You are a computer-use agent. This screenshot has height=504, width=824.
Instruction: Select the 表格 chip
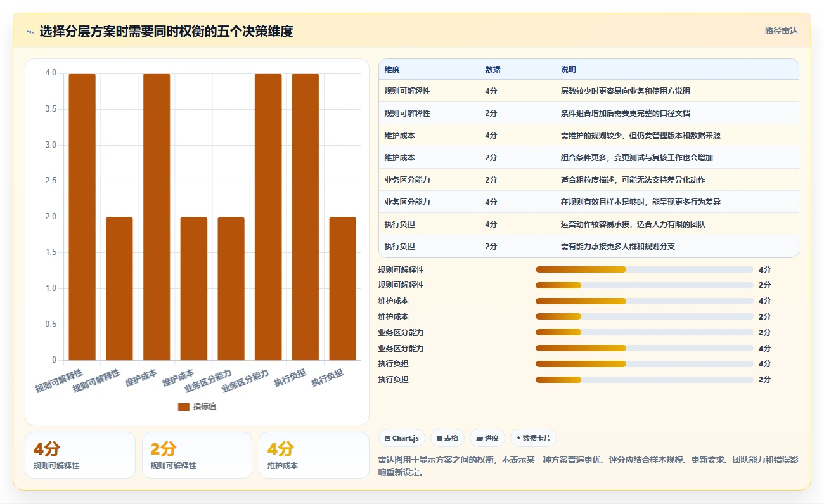point(447,438)
